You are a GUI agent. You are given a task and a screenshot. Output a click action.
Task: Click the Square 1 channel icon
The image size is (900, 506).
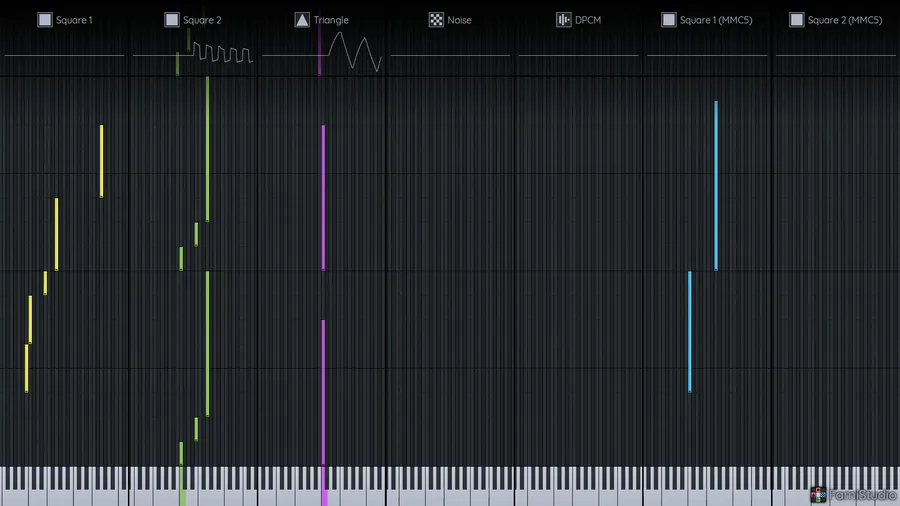(x=45, y=20)
